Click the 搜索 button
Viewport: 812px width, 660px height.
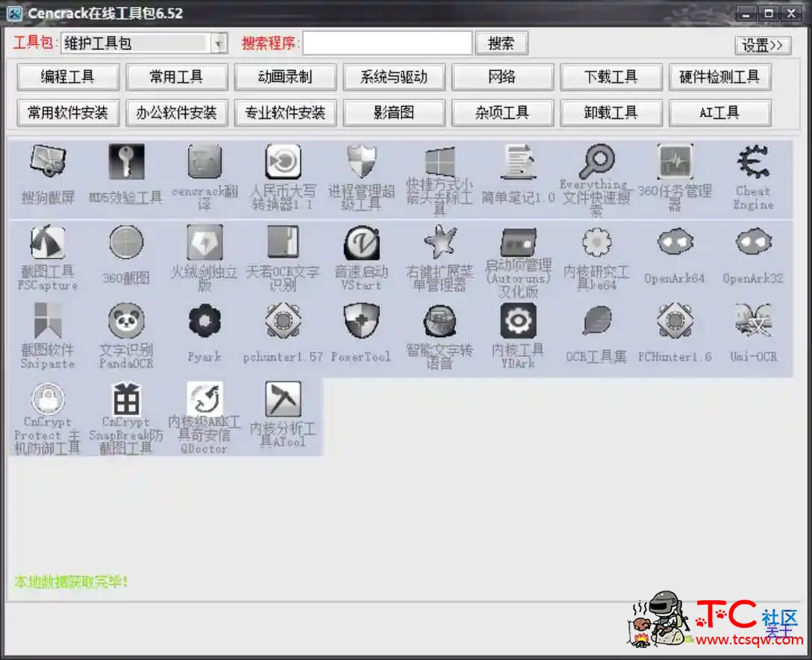(501, 43)
